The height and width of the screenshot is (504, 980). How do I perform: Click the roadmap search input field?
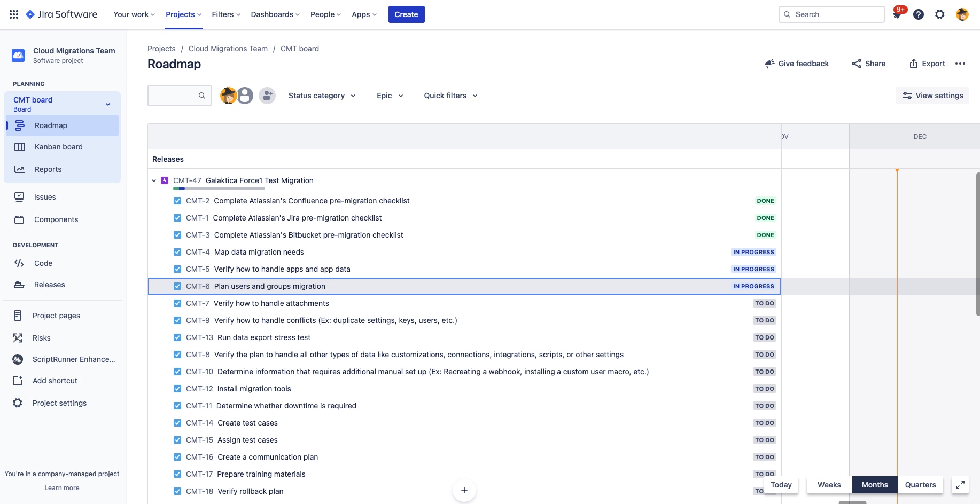180,96
